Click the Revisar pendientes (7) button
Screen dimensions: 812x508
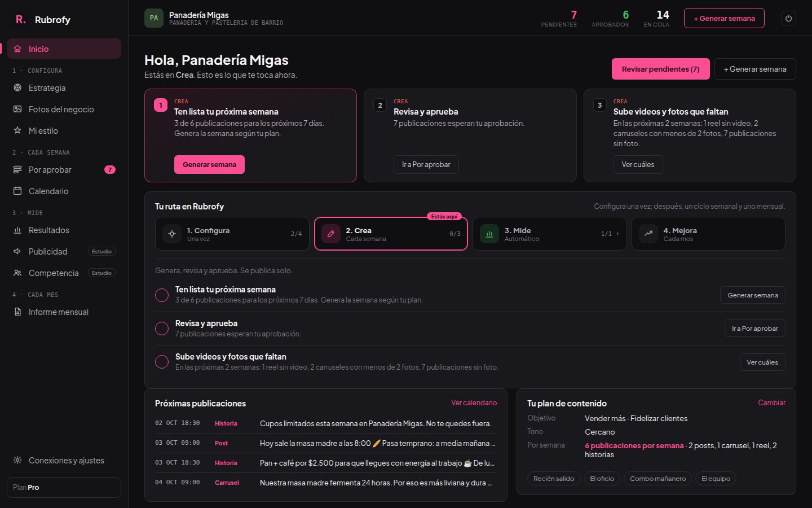click(x=660, y=69)
